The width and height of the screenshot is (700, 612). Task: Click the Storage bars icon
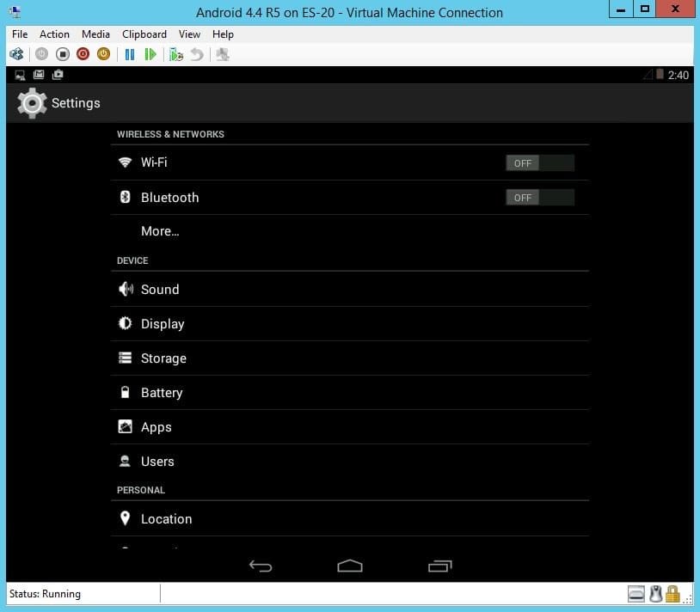(125, 358)
